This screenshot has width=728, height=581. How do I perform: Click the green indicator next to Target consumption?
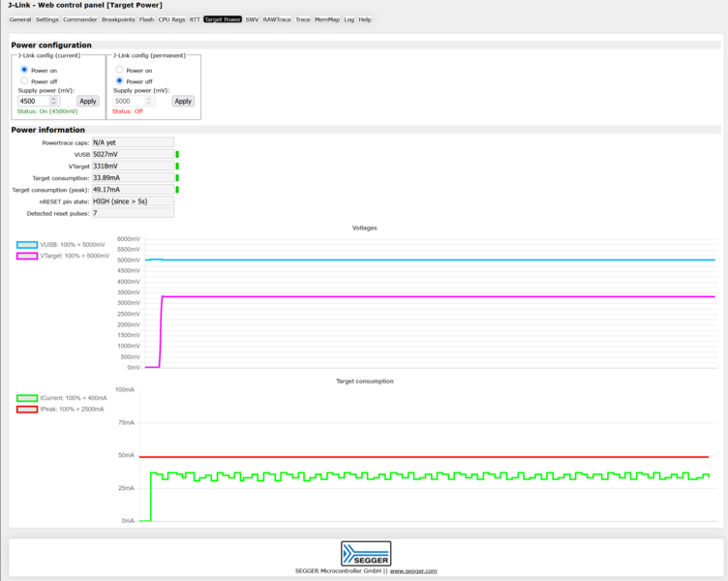pos(177,178)
